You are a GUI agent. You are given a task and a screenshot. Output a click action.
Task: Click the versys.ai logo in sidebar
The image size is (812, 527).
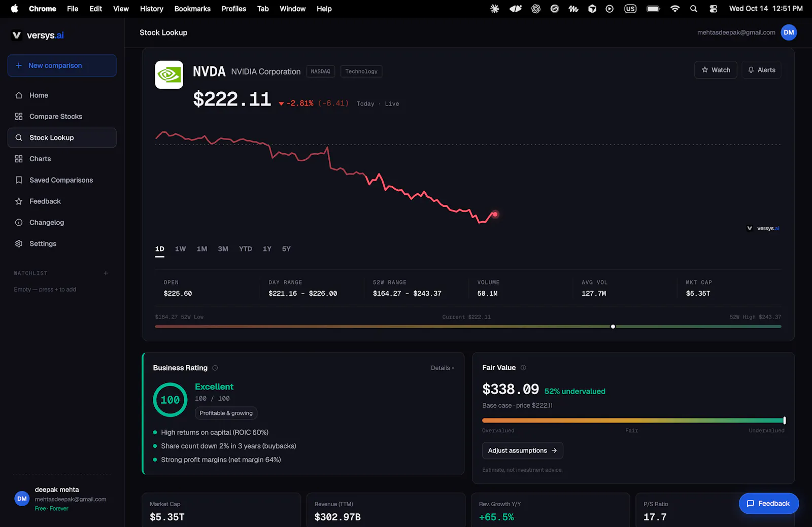pyautogui.click(x=38, y=36)
